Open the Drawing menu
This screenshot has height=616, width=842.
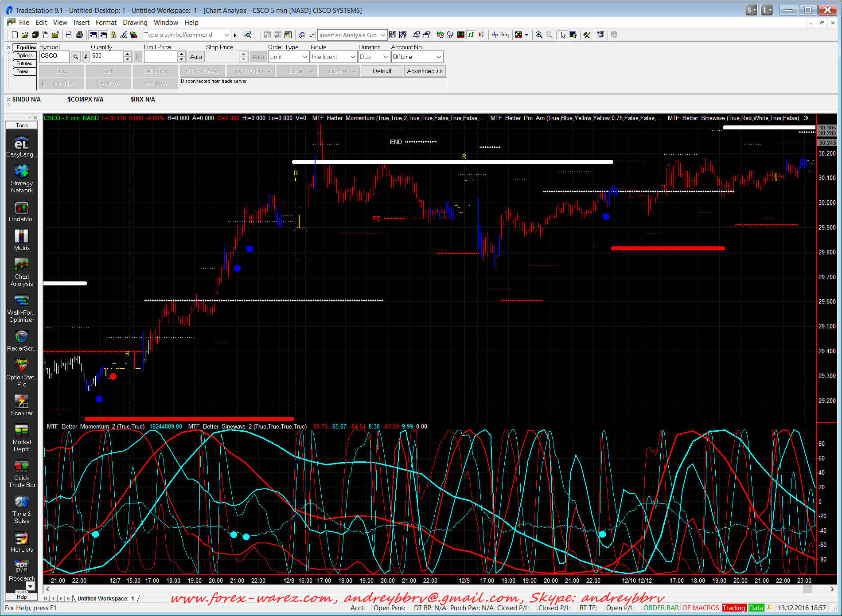click(135, 23)
